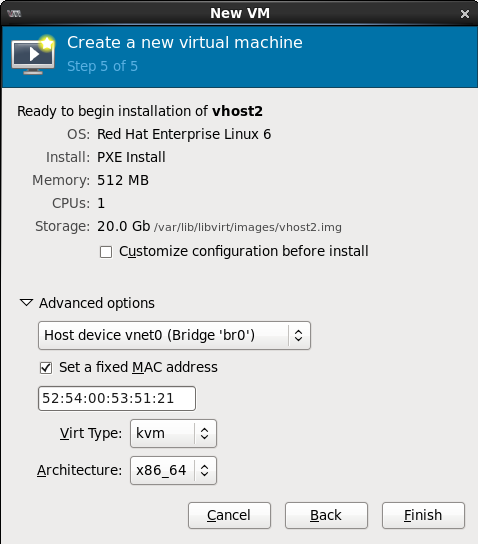Click the new virtual machine monitor icon

pos(33,55)
